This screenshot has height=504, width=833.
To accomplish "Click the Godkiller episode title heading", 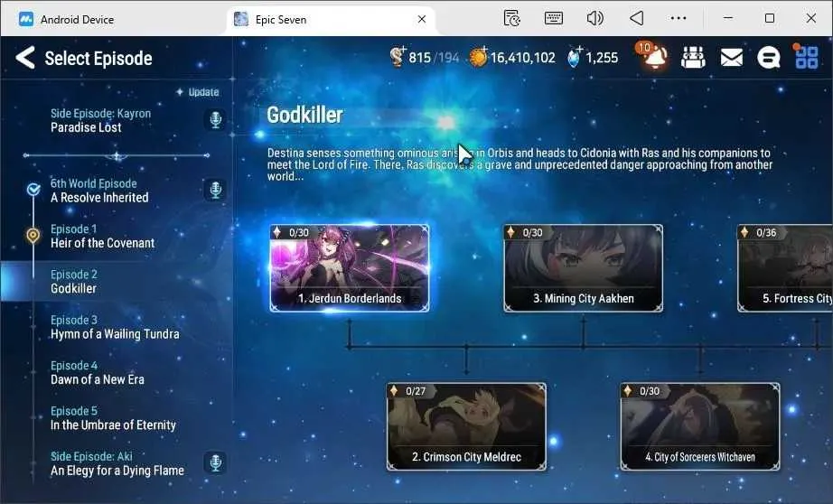I will coord(305,115).
